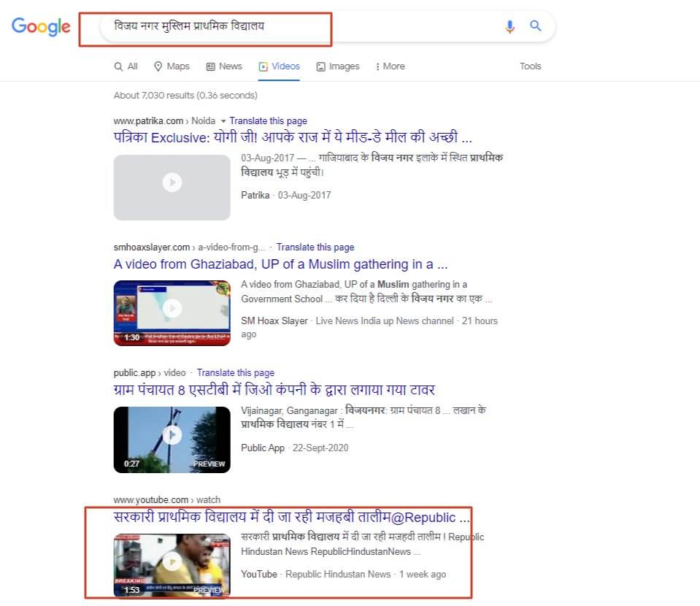
Task: Click the microphone voice search icon
Action: [x=509, y=27]
